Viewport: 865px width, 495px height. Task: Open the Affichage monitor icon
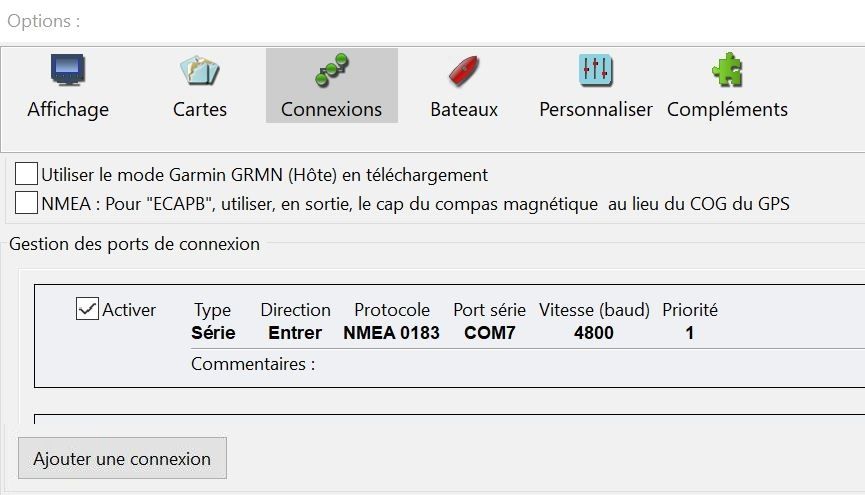click(x=68, y=70)
